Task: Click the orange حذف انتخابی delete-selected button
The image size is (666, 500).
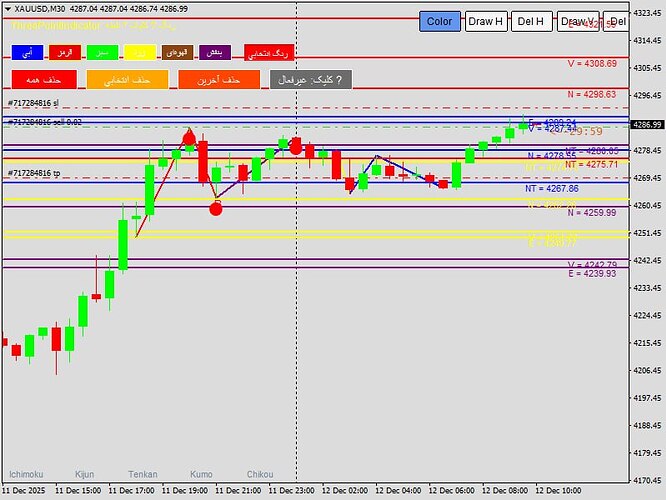Action: pyautogui.click(x=127, y=79)
